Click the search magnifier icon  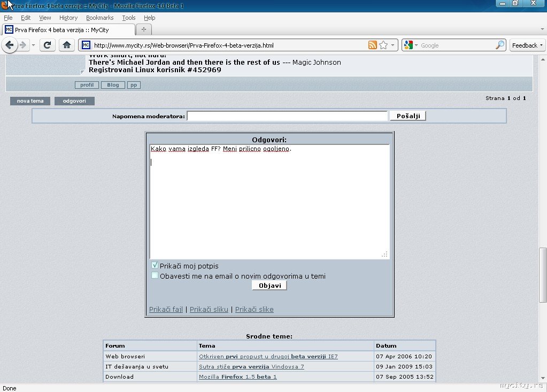click(500, 45)
